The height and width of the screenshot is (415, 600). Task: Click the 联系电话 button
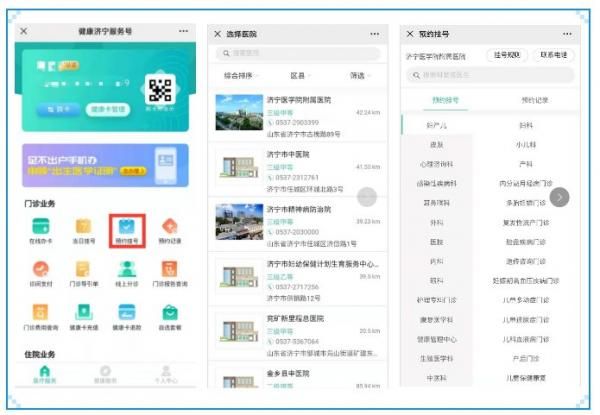click(554, 55)
